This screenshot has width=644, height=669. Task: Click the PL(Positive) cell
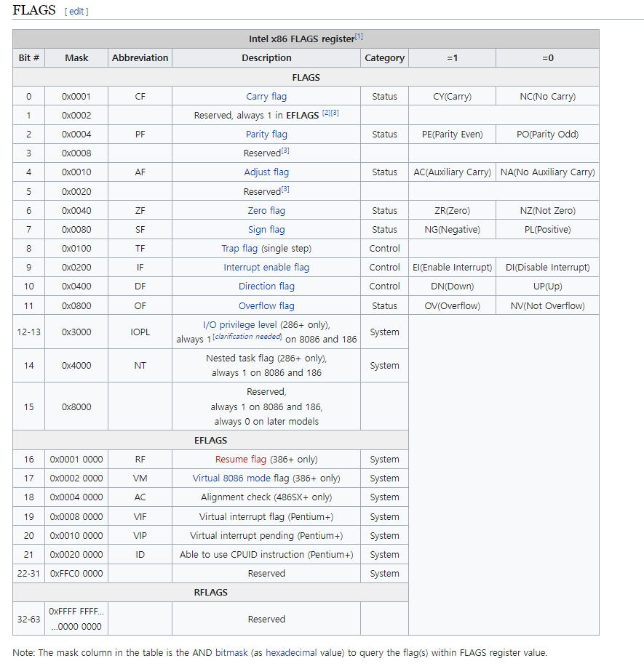[547, 230]
